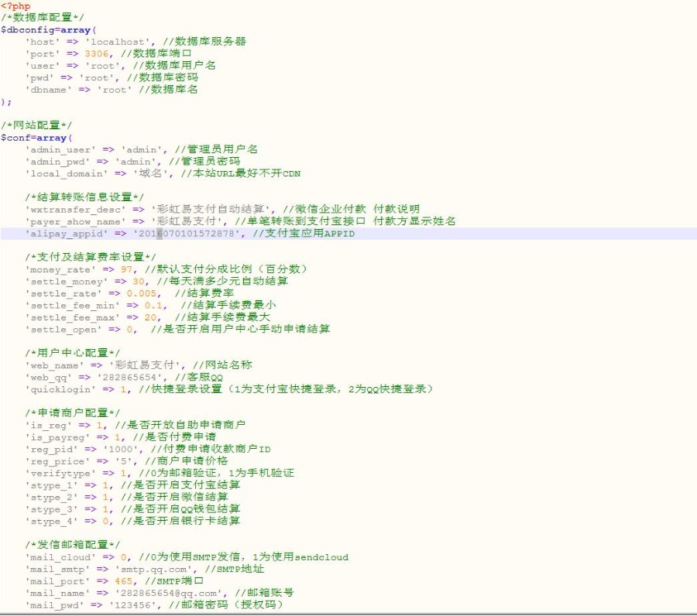Click the mail_smtp value smtp.qq.com

pyautogui.click(x=153, y=570)
